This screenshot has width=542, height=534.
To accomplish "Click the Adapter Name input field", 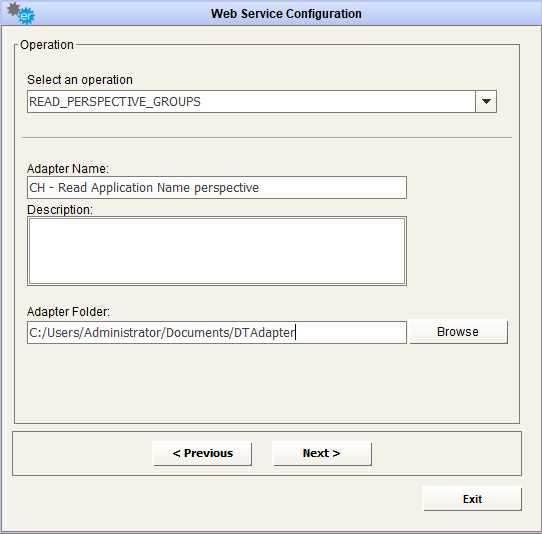I will point(217,188).
